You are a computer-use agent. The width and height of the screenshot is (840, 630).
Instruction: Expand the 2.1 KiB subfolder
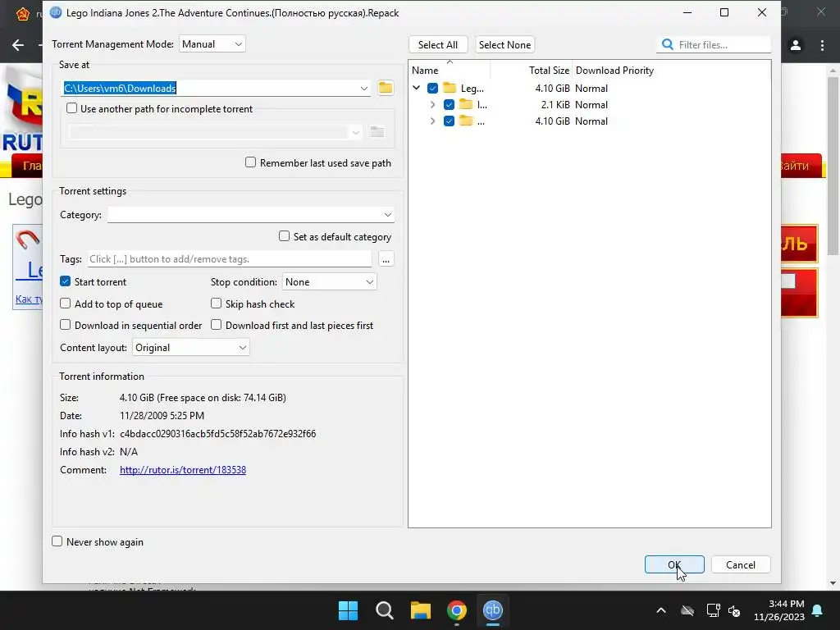point(432,104)
